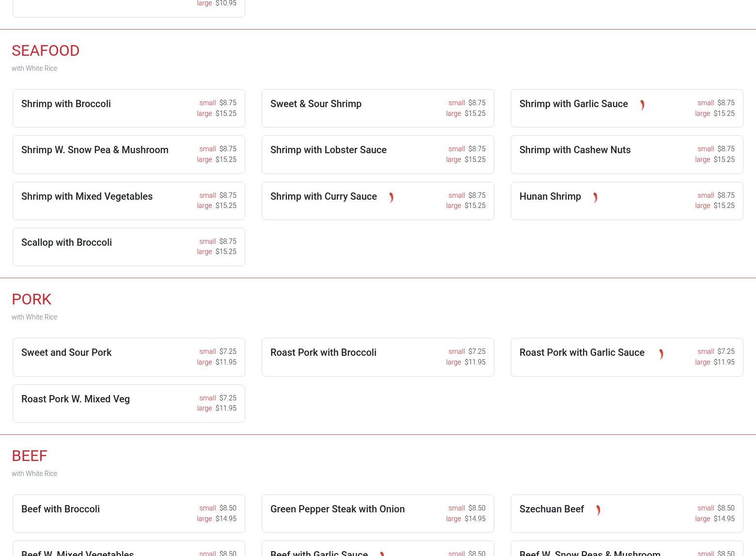Image resolution: width=756 pixels, height=556 pixels.
Task: Open Roast Pork W. Mixed Veg
Action: coord(76,399)
